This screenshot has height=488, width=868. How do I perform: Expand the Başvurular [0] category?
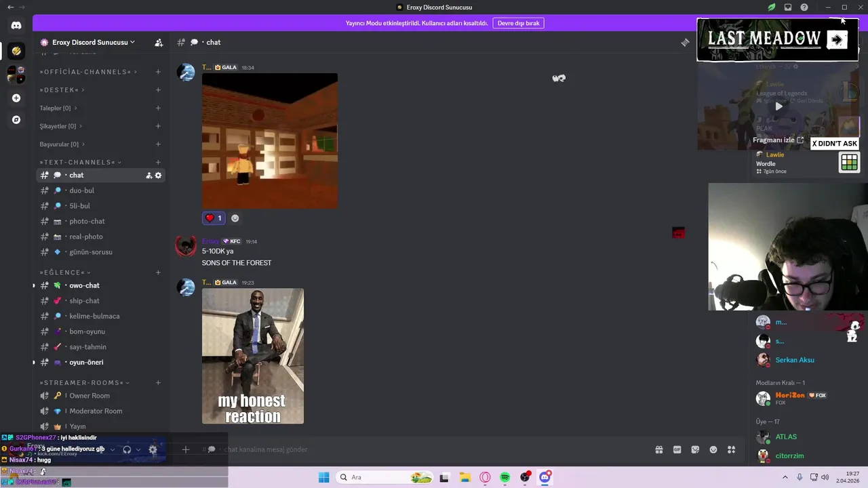click(x=62, y=144)
